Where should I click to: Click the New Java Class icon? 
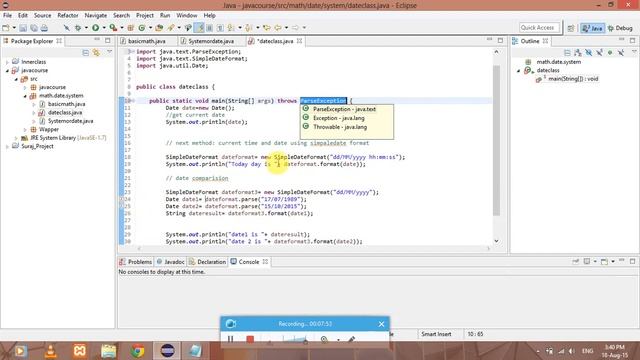[142, 28]
